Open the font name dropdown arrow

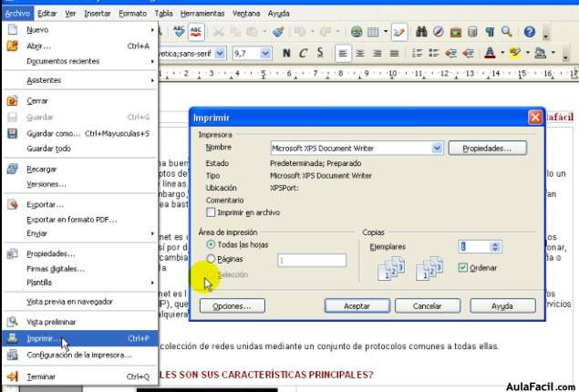pyautogui.click(x=220, y=54)
